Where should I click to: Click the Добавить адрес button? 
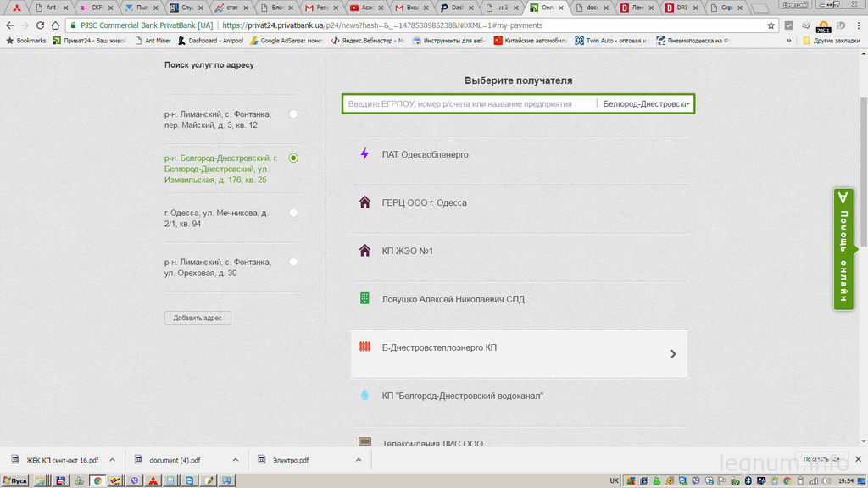tap(198, 319)
